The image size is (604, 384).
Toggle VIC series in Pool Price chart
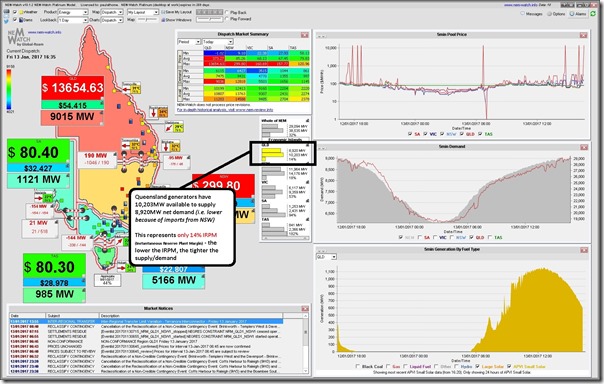pos(425,134)
